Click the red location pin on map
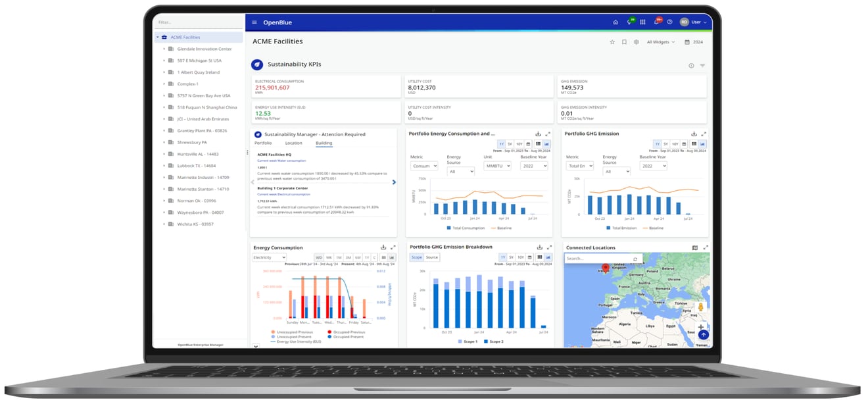 click(x=606, y=268)
